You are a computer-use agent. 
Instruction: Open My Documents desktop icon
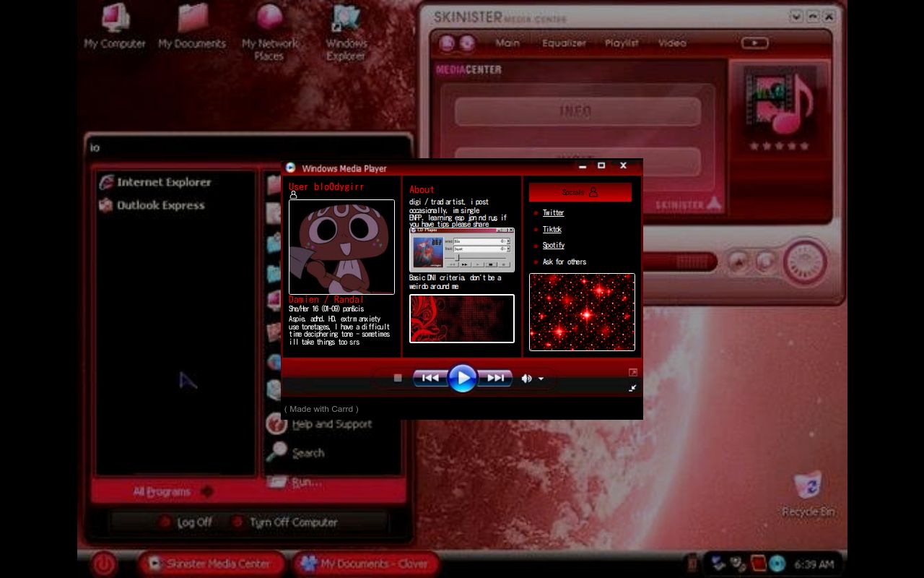pos(192,27)
